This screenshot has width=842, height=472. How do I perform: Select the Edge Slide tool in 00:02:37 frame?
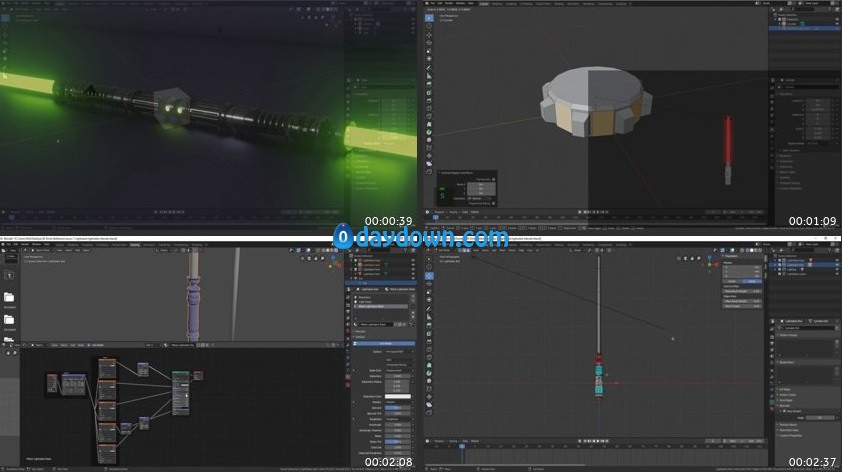click(x=429, y=389)
